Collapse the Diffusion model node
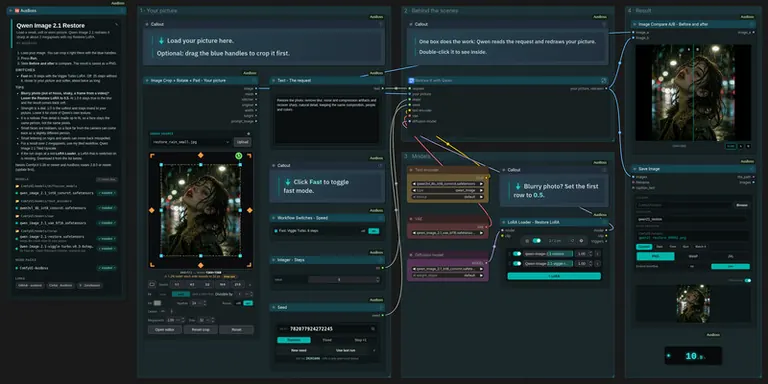This screenshot has width=768, height=384. 411,255
